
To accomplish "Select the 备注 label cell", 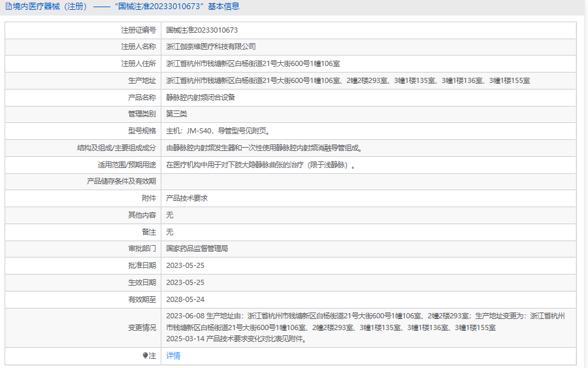I will [x=149, y=232].
